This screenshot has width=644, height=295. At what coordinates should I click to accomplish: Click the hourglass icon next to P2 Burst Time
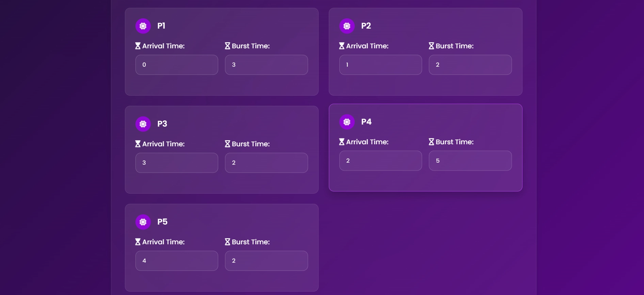pyautogui.click(x=432, y=45)
